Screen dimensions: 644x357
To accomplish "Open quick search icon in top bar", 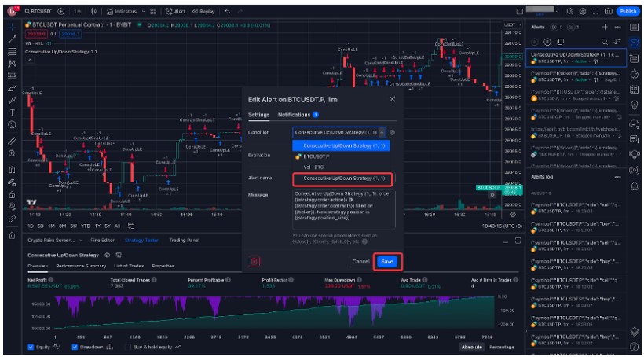I will pos(569,12).
